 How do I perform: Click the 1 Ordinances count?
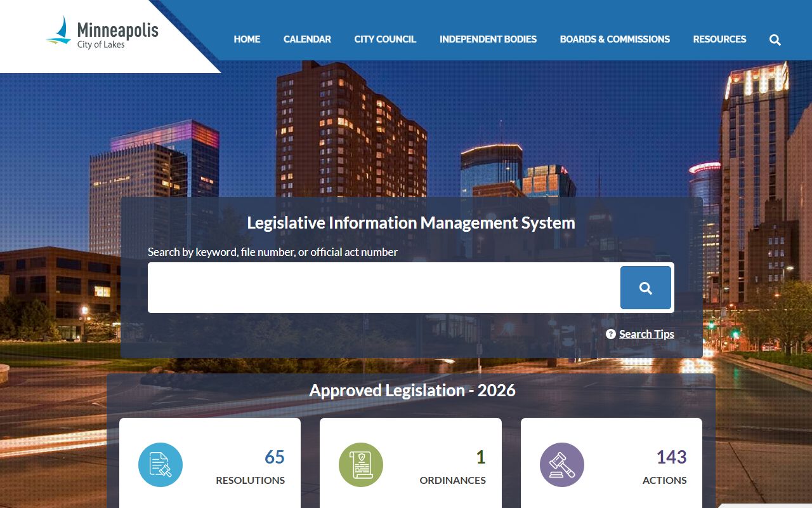(481, 457)
